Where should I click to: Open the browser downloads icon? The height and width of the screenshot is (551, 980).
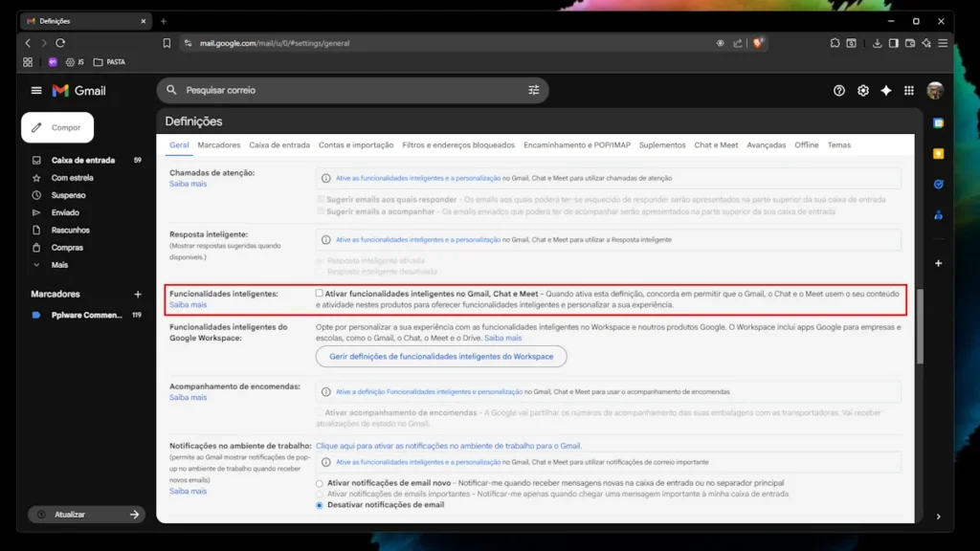877,43
